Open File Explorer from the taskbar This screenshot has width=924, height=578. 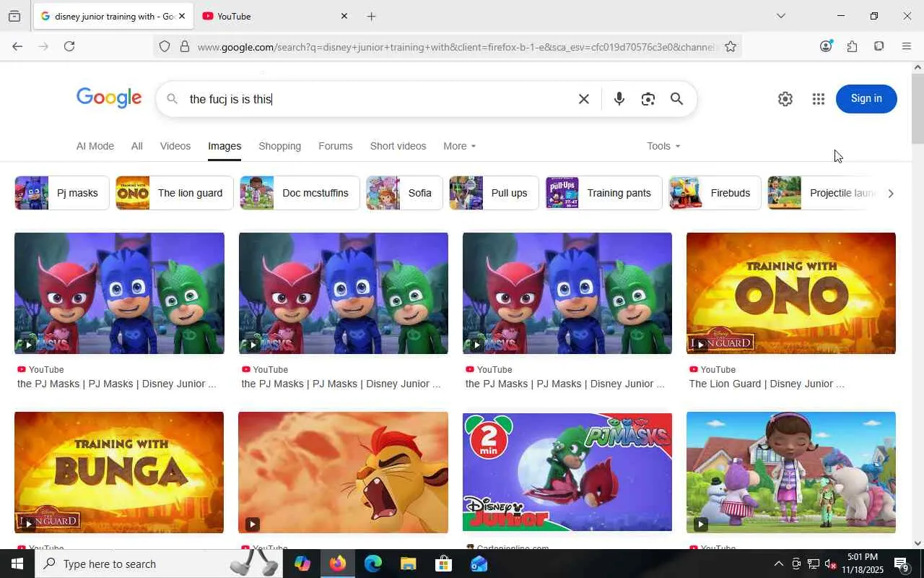click(x=409, y=564)
